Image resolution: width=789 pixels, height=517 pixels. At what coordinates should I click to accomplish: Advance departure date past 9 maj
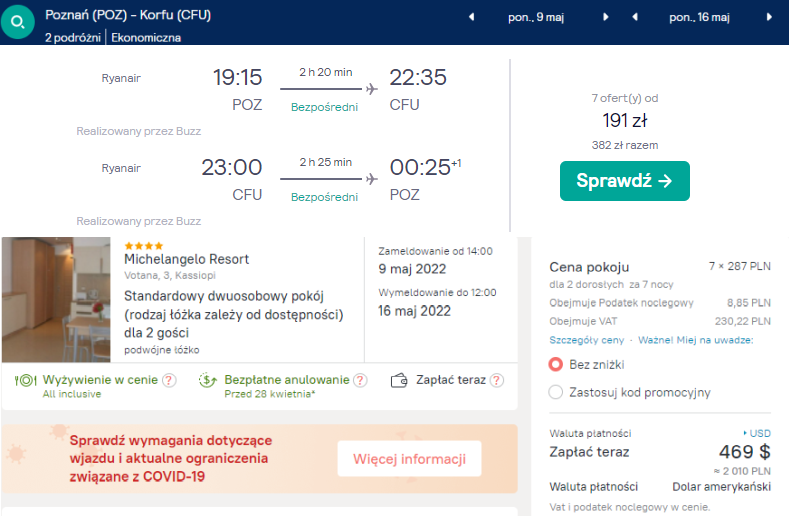pyautogui.click(x=606, y=17)
